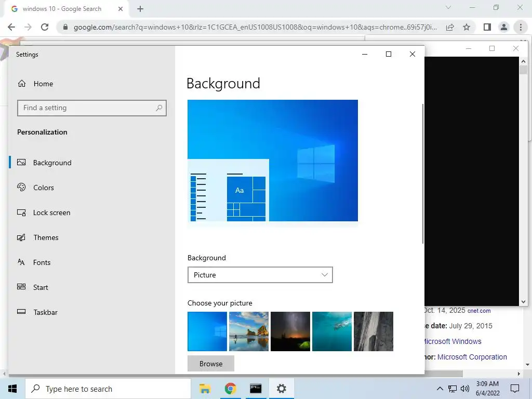Click the Colors palette icon
This screenshot has height=399, width=532.
[21, 187]
